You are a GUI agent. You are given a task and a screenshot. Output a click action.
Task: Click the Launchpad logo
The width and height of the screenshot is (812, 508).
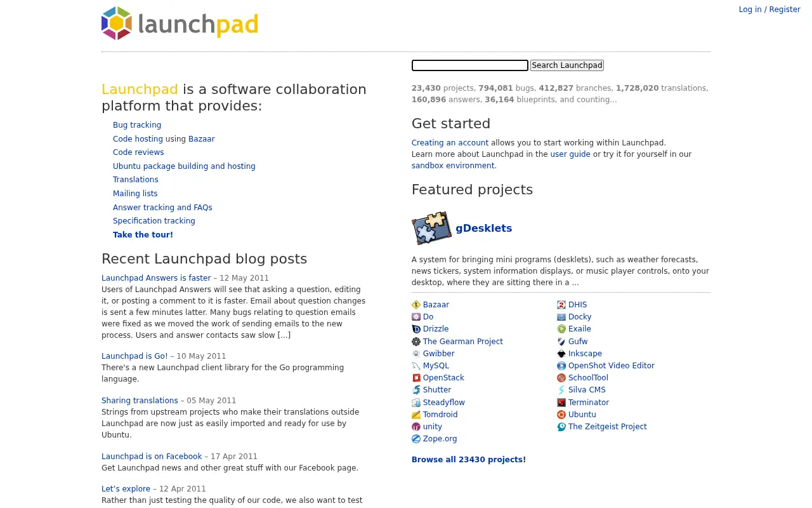pyautogui.click(x=180, y=23)
